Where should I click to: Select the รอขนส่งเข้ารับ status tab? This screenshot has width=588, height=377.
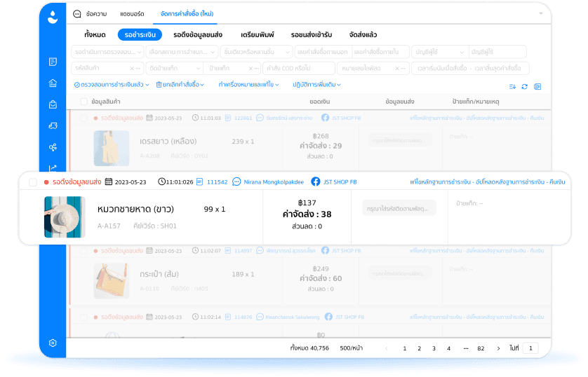click(x=312, y=35)
